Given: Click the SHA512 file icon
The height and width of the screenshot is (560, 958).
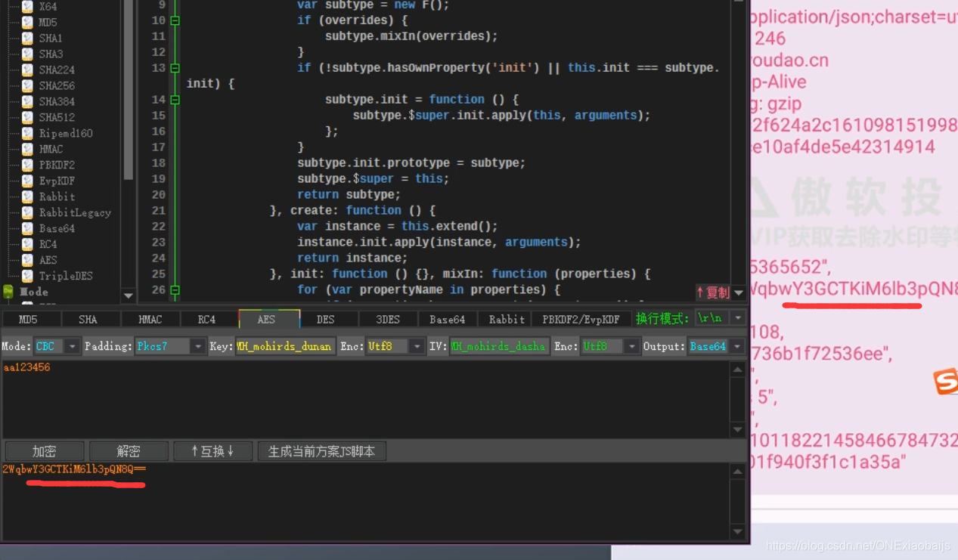Looking at the screenshot, I should (27, 117).
